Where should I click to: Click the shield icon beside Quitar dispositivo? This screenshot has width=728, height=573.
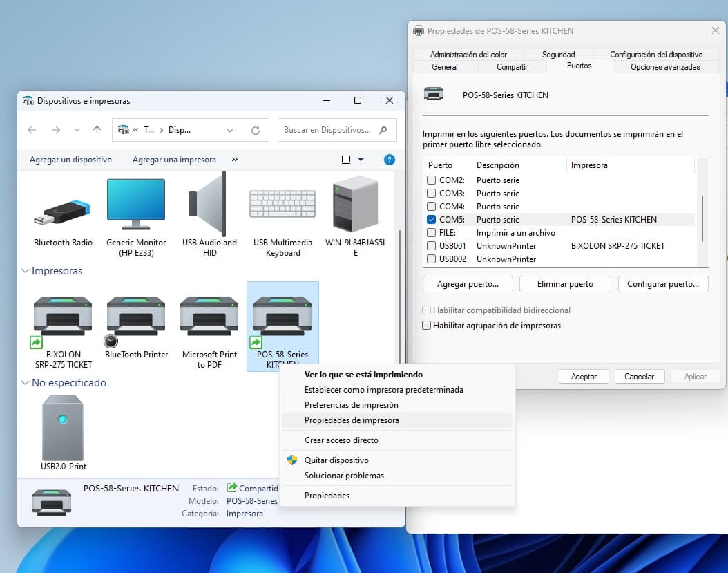pos(292,460)
